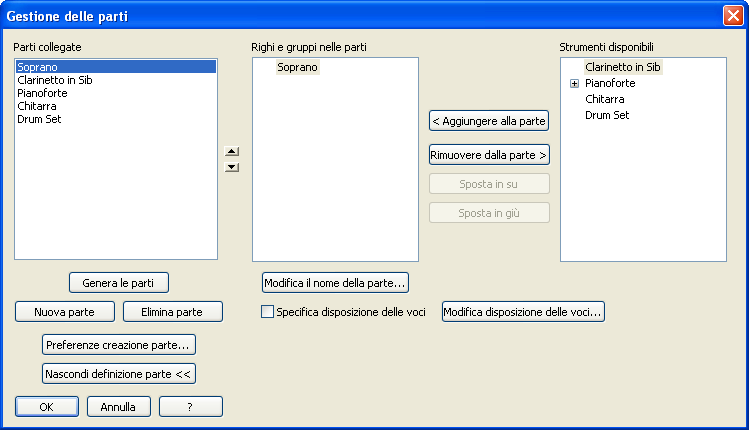The width and height of the screenshot is (749, 430).
Task: Hide part definition with Nascondi button
Action: pyautogui.click(x=119, y=374)
